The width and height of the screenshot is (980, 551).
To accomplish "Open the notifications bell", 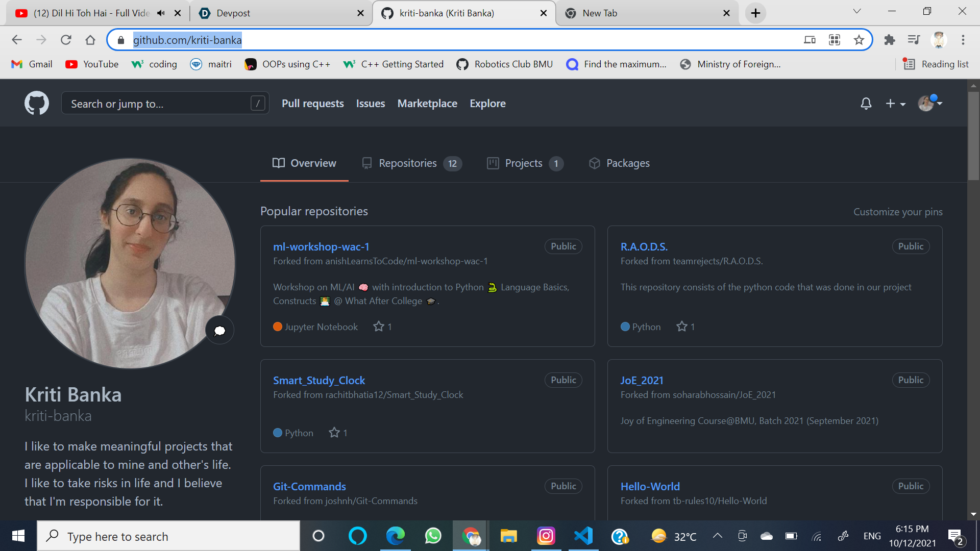I will [x=866, y=104].
